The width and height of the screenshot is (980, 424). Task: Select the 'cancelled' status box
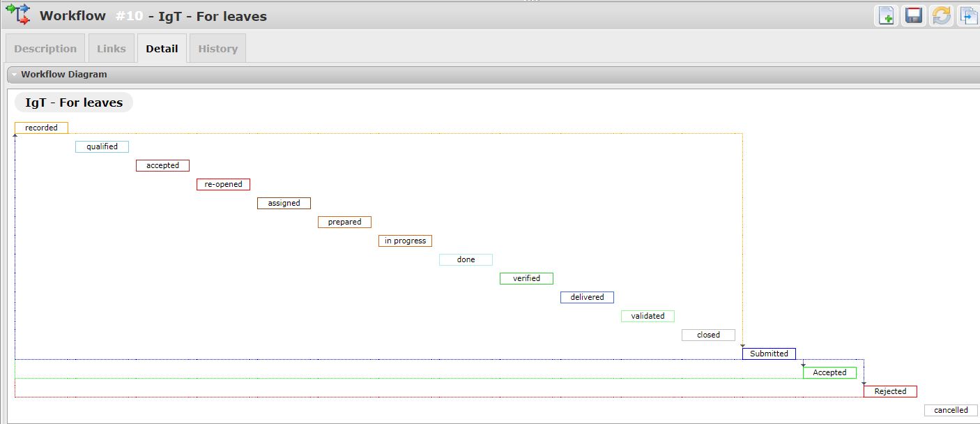click(951, 410)
